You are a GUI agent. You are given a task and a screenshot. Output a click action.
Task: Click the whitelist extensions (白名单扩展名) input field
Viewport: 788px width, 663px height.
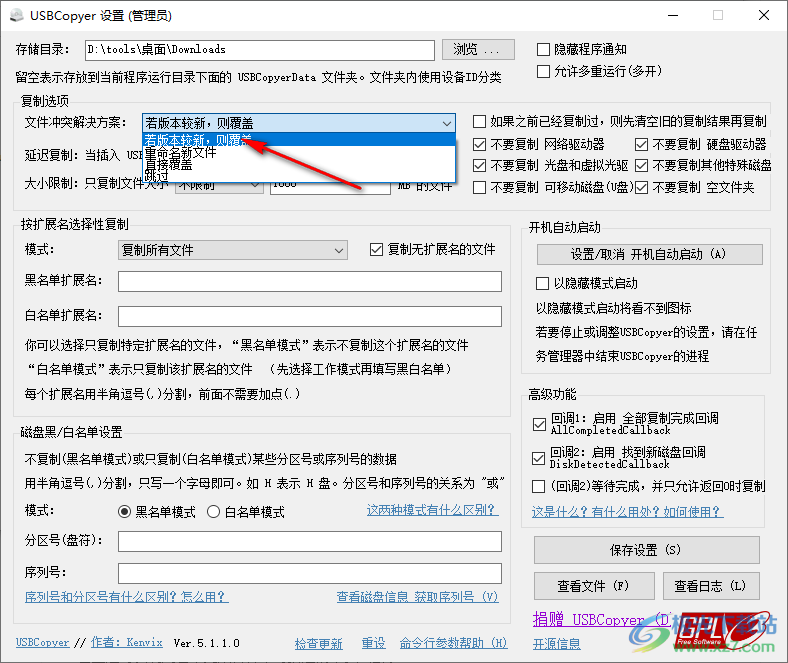(x=310, y=317)
